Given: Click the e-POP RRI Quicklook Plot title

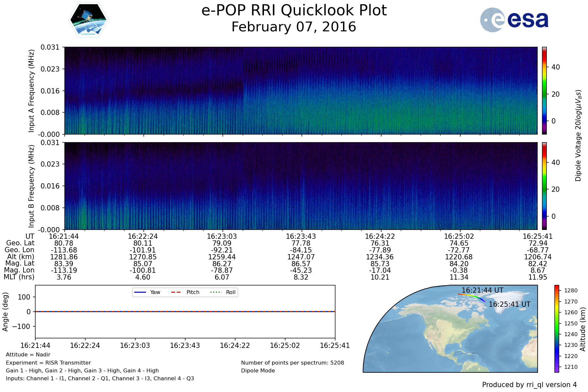Looking at the screenshot, I should 294,10.
